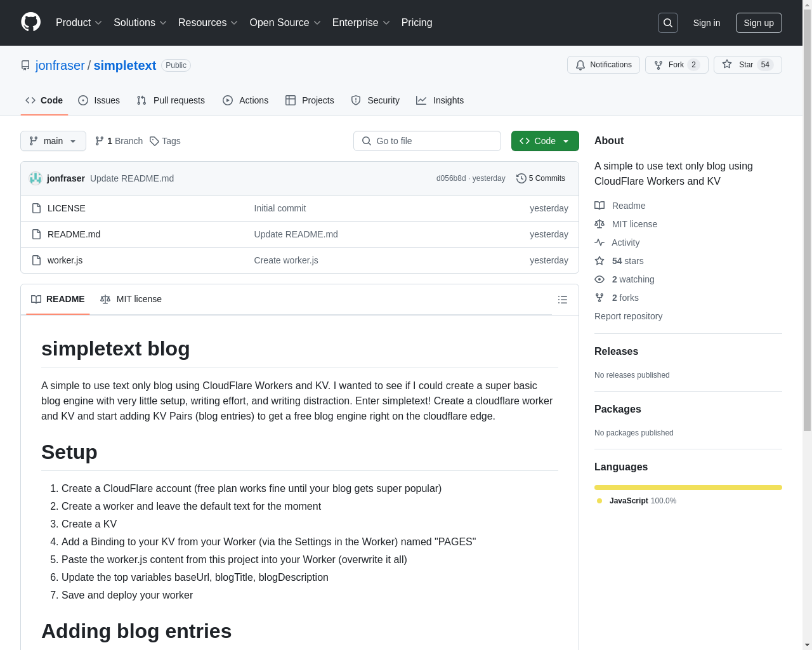Image resolution: width=812 pixels, height=650 pixels.
Task: Click the eye icon beside 2 watching
Action: [x=599, y=279]
